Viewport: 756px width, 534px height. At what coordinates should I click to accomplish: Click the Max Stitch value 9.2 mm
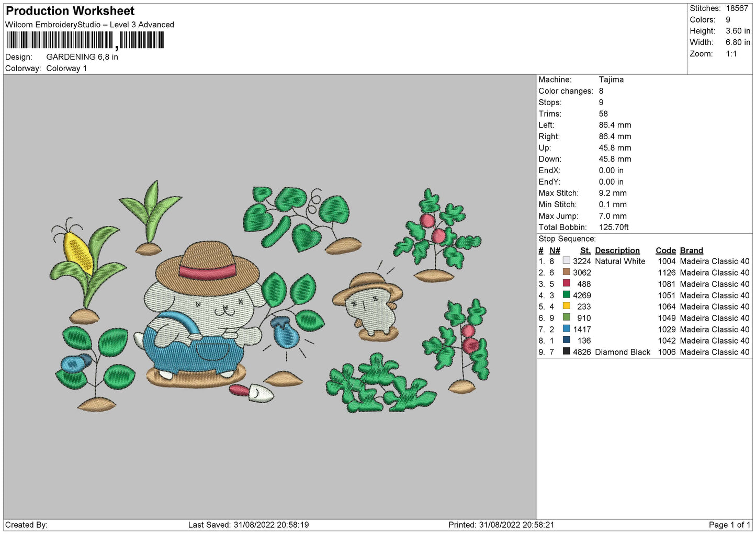point(613,193)
